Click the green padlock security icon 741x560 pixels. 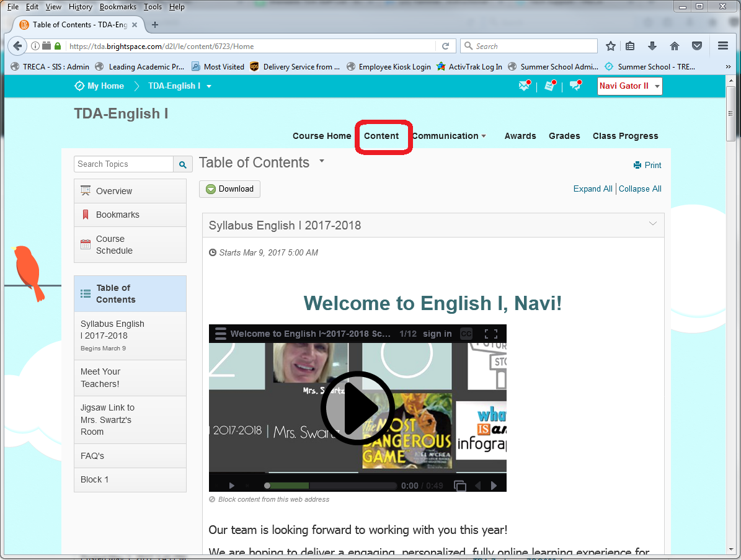pos(58,46)
